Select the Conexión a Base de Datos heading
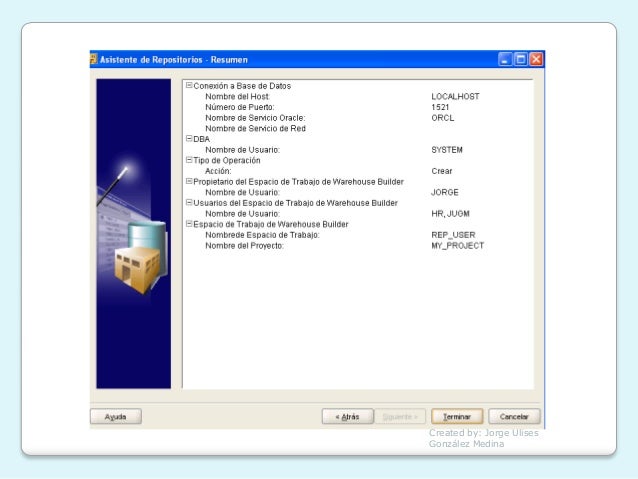This screenshot has height=479, width=638. click(242, 86)
